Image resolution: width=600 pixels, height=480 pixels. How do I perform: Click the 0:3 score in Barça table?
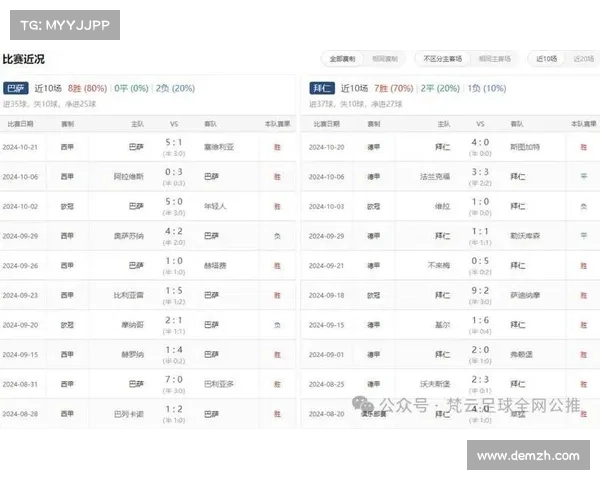point(174,172)
